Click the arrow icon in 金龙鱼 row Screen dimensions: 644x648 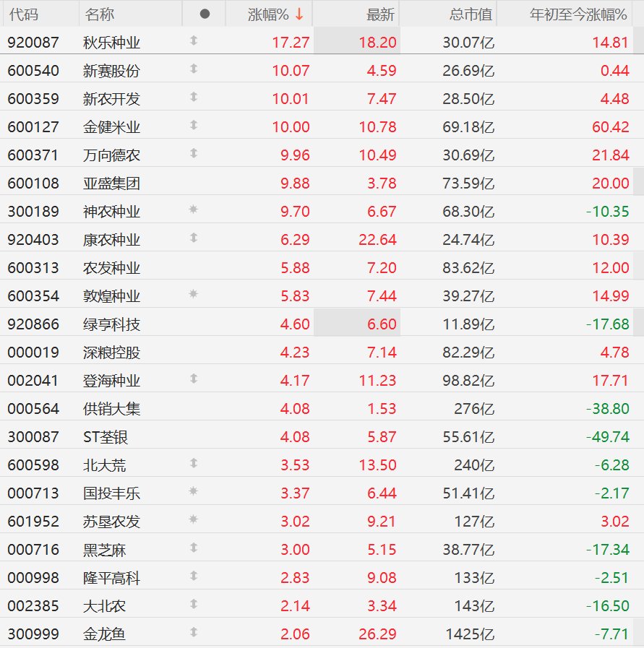(194, 632)
